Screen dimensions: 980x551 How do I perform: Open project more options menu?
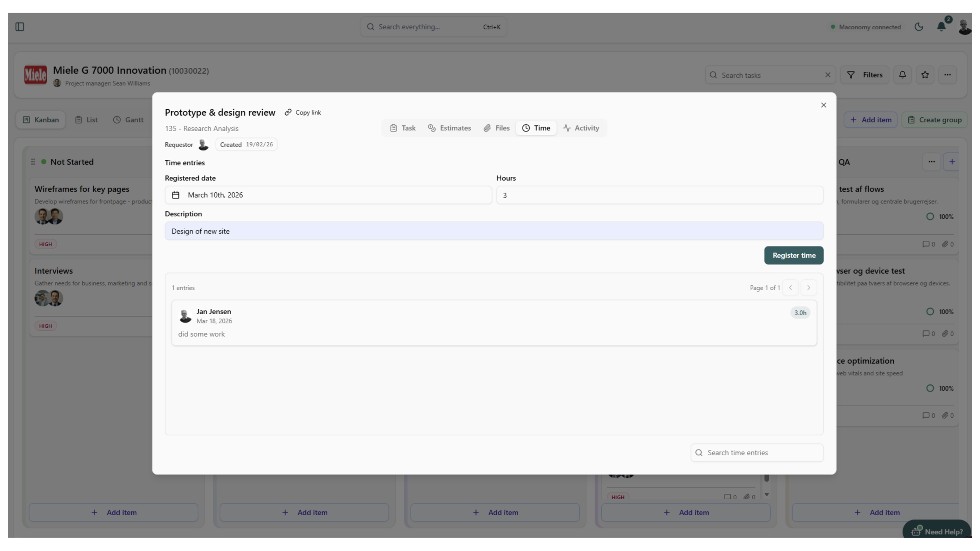pos(947,75)
